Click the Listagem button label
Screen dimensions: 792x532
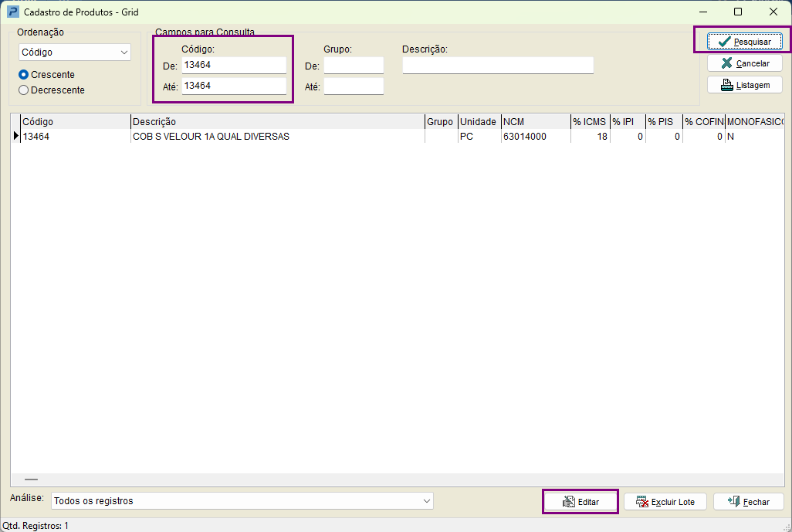tap(753, 86)
